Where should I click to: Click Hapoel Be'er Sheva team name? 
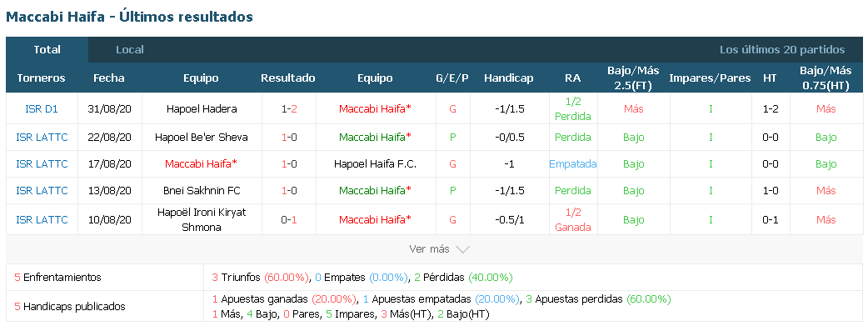pyautogui.click(x=202, y=137)
